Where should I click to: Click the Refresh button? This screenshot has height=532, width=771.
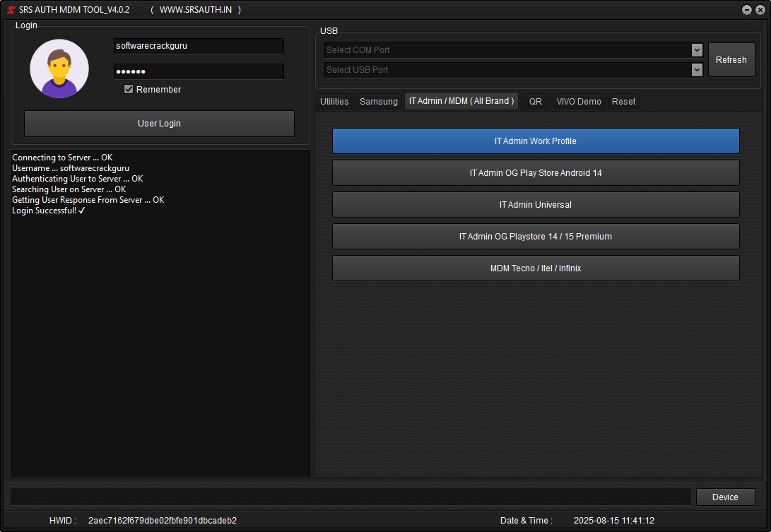[x=731, y=59]
